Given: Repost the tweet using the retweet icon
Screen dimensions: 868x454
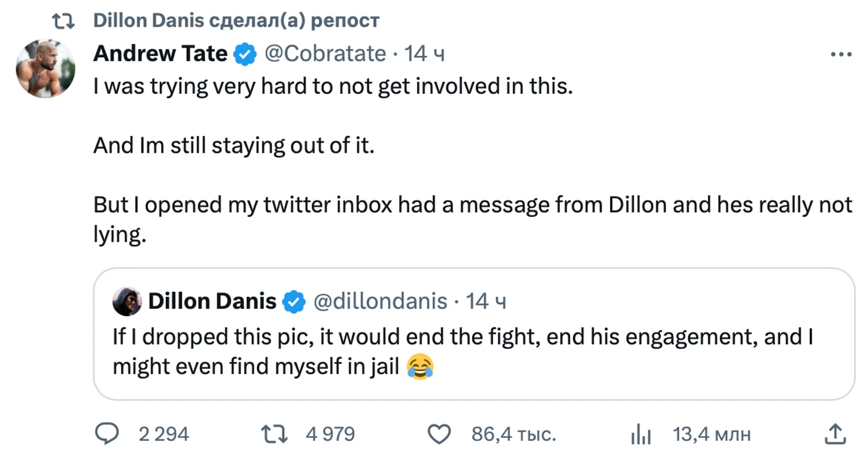Looking at the screenshot, I should (x=275, y=434).
